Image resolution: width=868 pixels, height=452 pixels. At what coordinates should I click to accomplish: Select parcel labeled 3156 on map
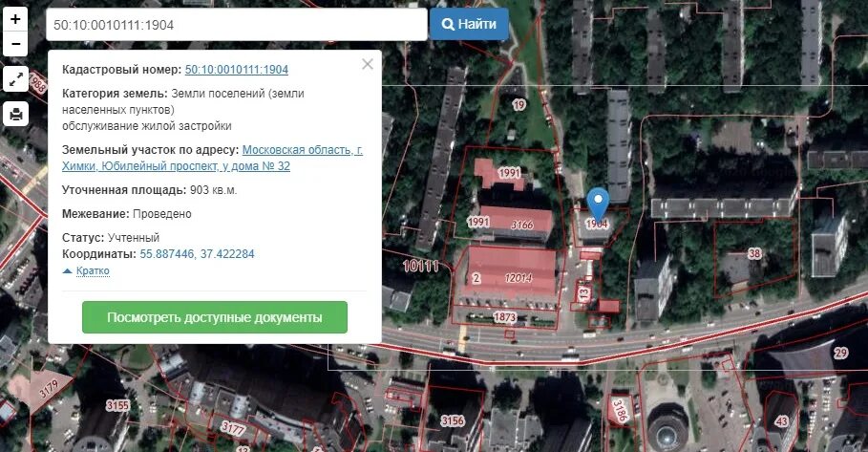(x=453, y=421)
